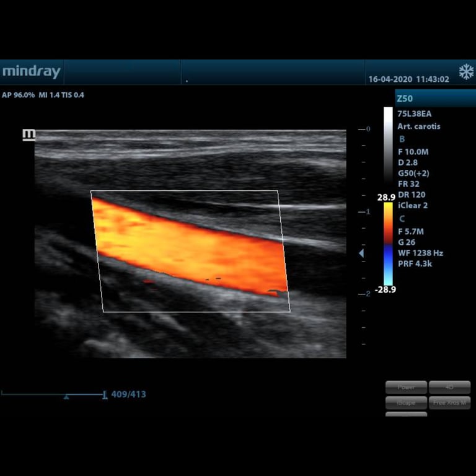Click the orange color flow in the carotid artery
The image size is (476, 476).
188,246
